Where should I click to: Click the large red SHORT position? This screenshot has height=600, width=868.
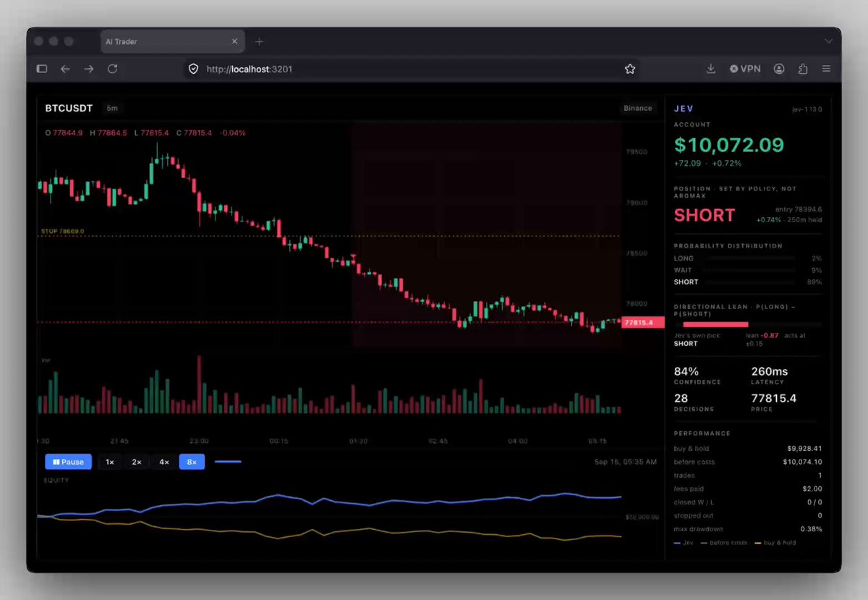tap(705, 215)
